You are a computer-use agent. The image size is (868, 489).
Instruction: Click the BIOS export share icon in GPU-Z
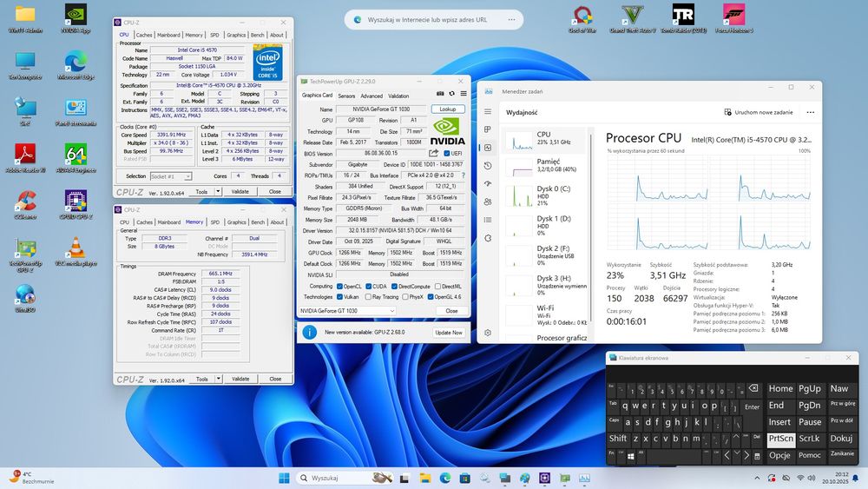(434, 153)
